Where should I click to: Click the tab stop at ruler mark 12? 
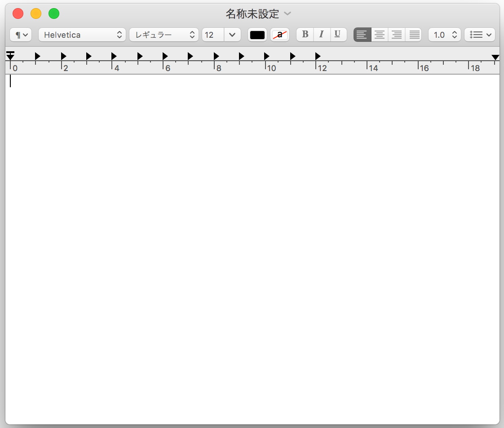(318, 56)
